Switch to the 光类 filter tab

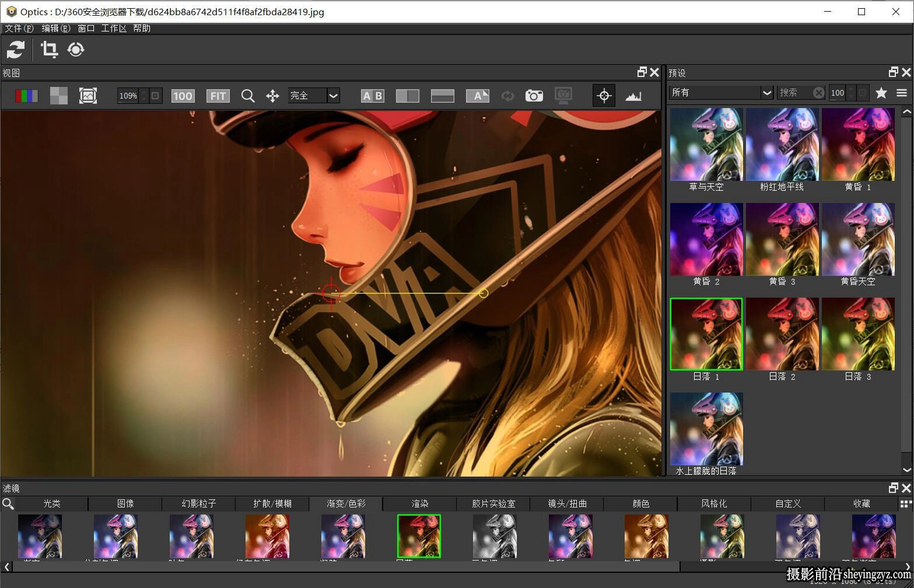(52, 503)
